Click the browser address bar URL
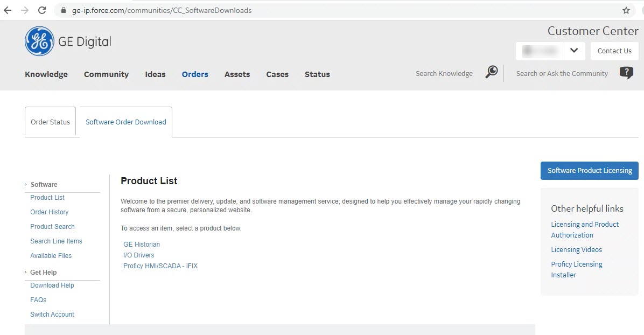The height and width of the screenshot is (335, 644). pyautogui.click(x=162, y=10)
